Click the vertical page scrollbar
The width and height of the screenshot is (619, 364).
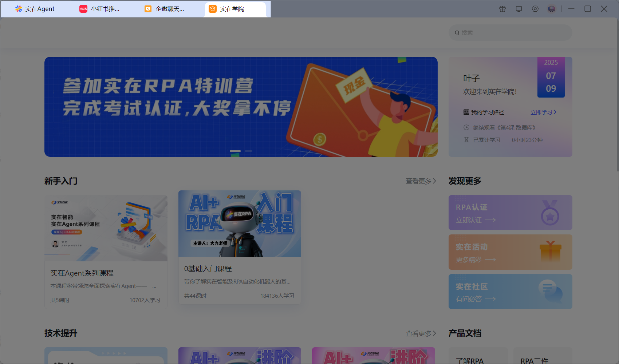pyautogui.click(x=618, y=95)
